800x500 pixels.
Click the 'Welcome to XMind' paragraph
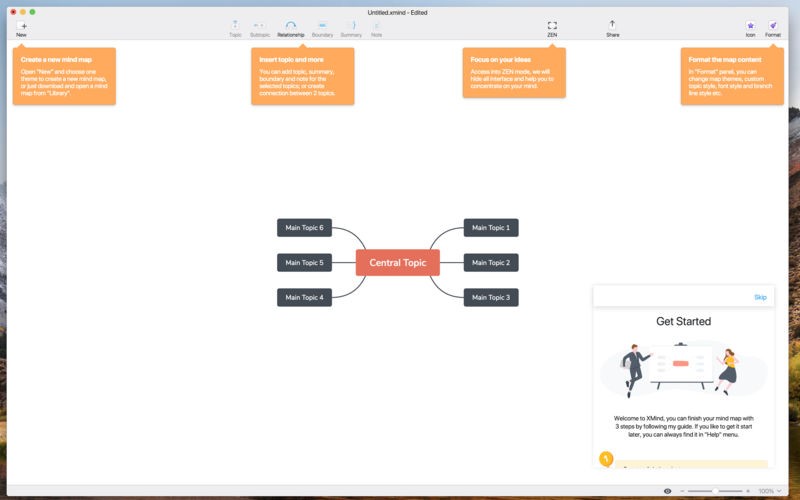(x=683, y=427)
